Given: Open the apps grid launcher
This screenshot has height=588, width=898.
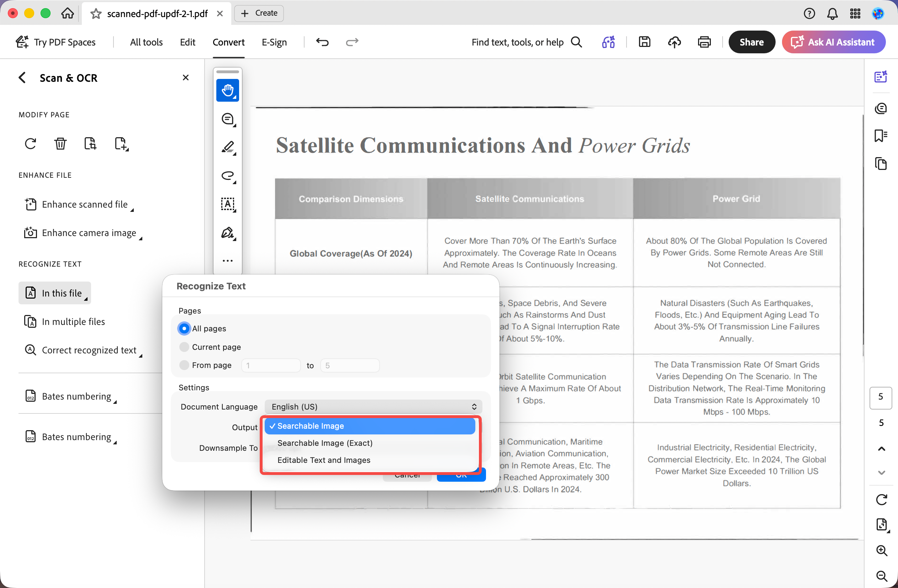Looking at the screenshot, I should pos(855,14).
